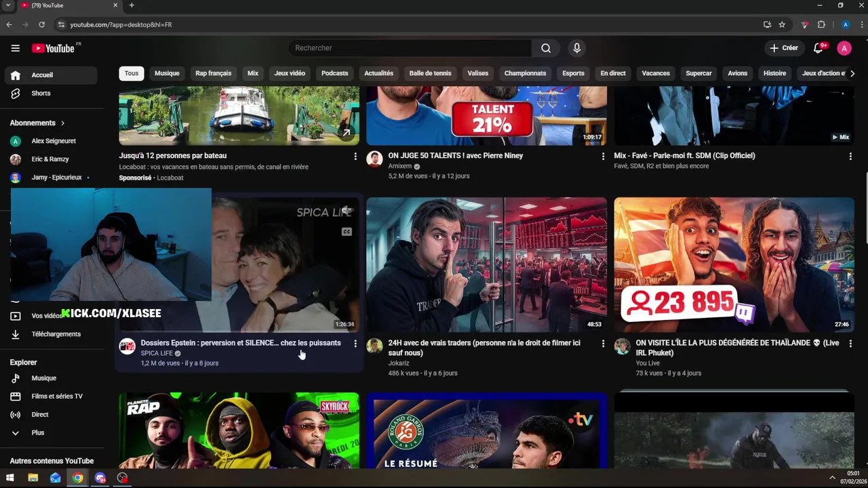Viewport: 868px width, 488px height.
Task: Open a new browser tab
Action: [x=132, y=5]
